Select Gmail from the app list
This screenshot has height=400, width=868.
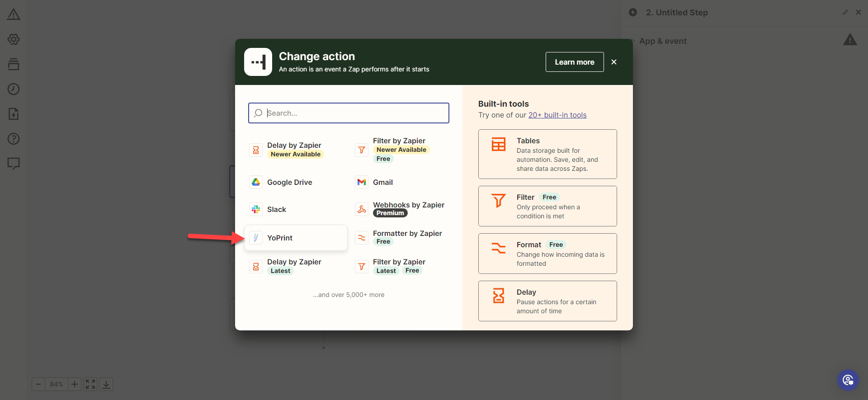(x=401, y=182)
